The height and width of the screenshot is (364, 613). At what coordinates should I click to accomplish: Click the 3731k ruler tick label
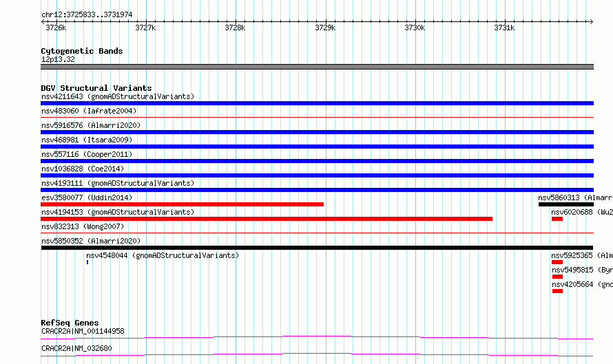(x=504, y=28)
